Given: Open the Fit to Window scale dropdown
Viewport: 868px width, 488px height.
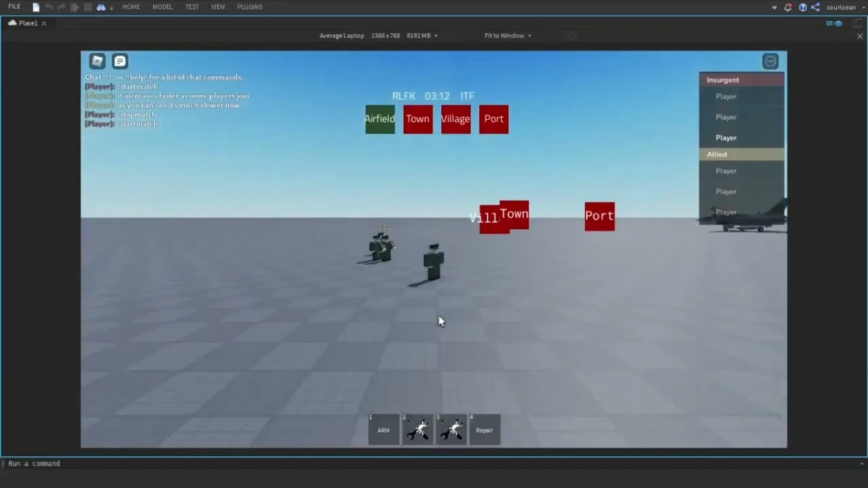Looking at the screenshot, I should [x=508, y=35].
